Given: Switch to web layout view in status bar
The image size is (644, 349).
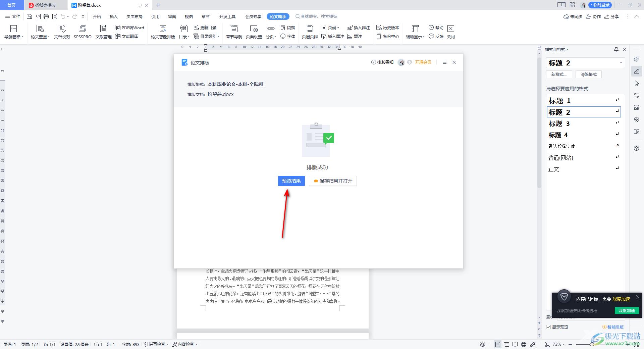Looking at the screenshot, I should [x=524, y=344].
